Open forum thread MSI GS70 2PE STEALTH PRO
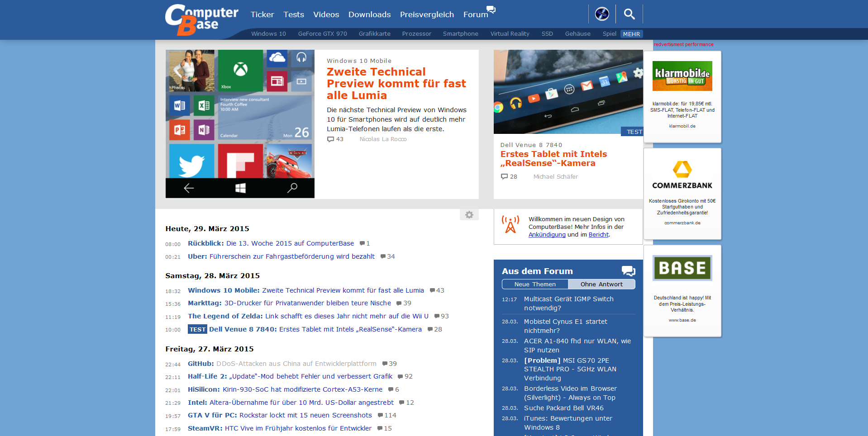868x436 pixels. click(x=570, y=369)
